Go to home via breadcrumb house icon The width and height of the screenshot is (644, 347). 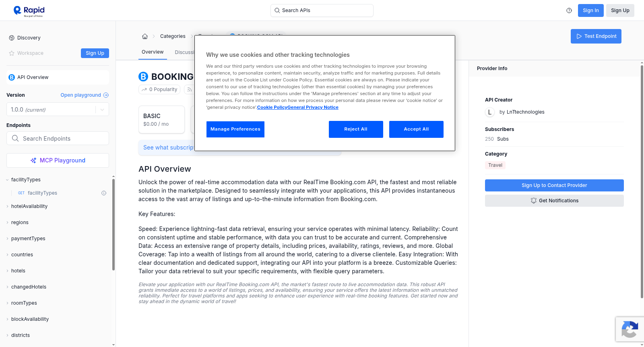click(145, 36)
